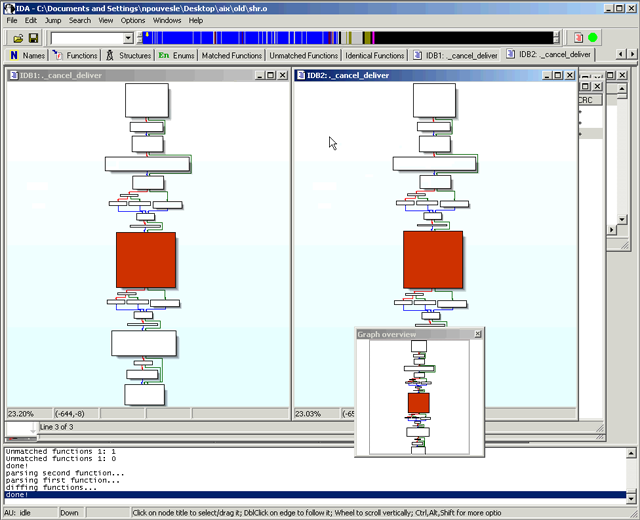Click the red stop icon in toolbar
Screen dimensions: 640x520
tap(577, 38)
